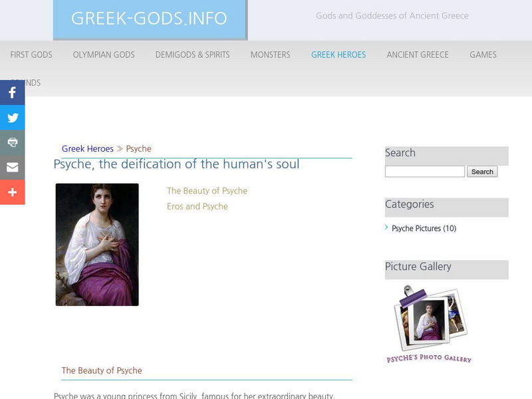The width and height of the screenshot is (532, 399).
Task: Share page via Facebook icon
Action: pos(12,92)
